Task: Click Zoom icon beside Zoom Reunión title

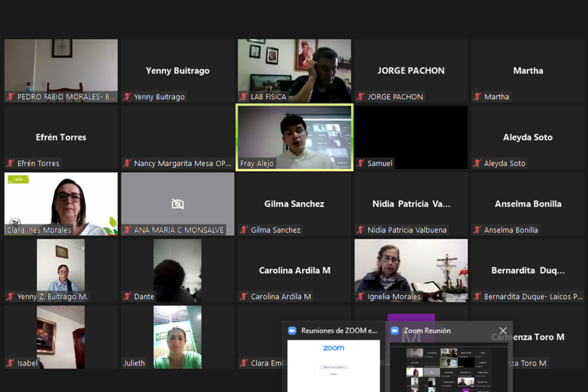Action: click(x=394, y=331)
